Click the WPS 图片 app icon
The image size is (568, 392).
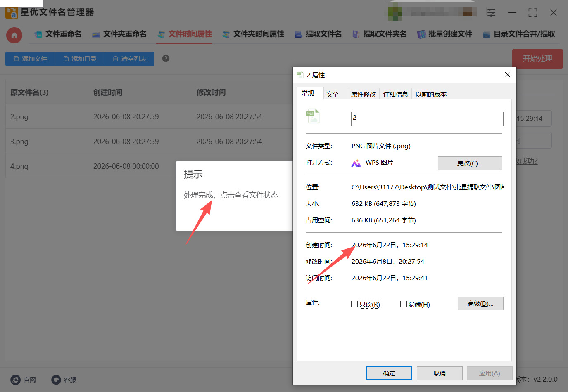[x=356, y=163]
